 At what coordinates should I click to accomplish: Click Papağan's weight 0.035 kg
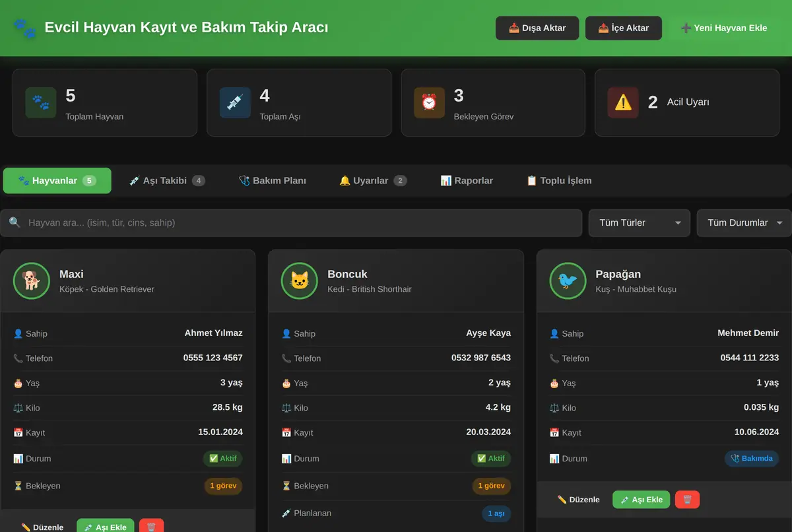tap(761, 407)
